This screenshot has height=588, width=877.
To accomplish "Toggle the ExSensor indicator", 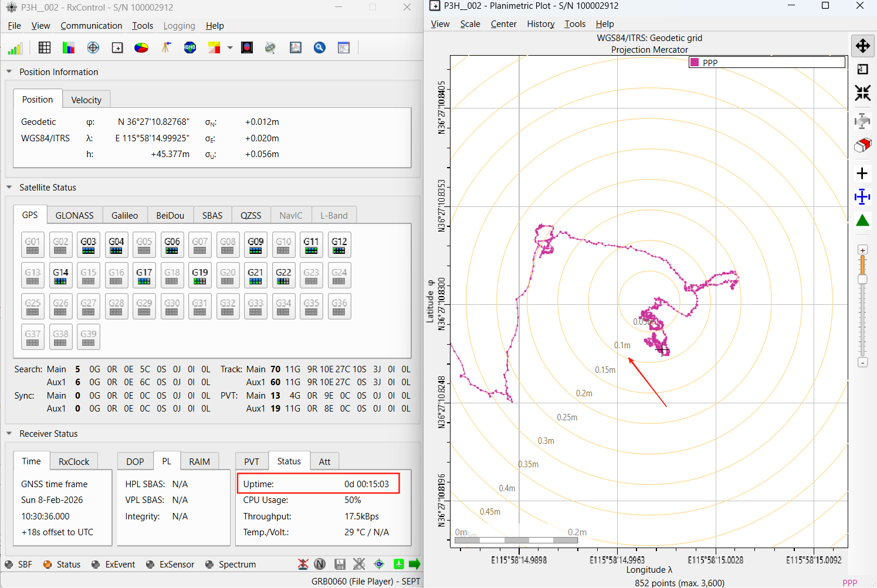I will 170,565.
